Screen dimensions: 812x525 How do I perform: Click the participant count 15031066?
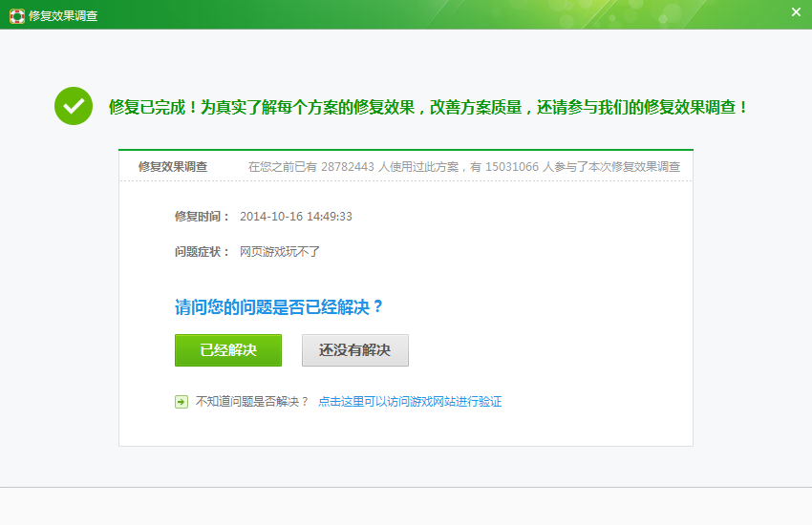point(512,166)
